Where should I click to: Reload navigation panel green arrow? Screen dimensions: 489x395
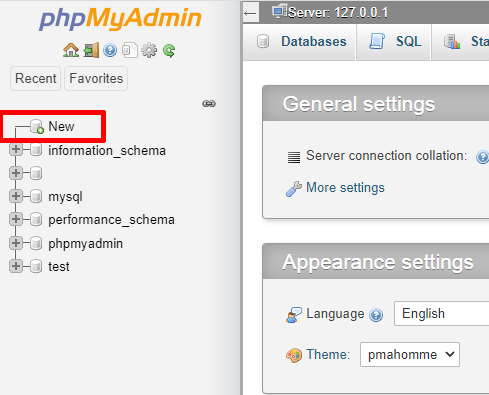[x=169, y=51]
